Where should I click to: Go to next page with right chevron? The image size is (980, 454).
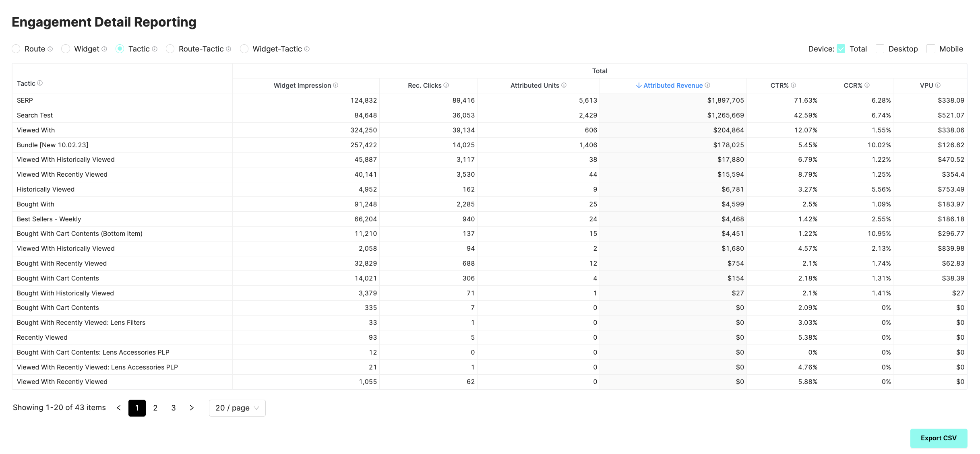(x=192, y=408)
